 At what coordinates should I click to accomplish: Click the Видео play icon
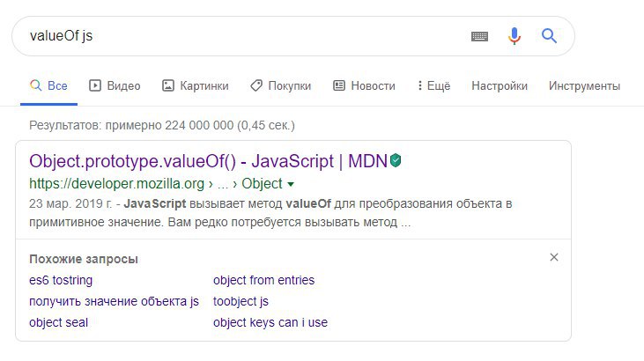[95, 85]
